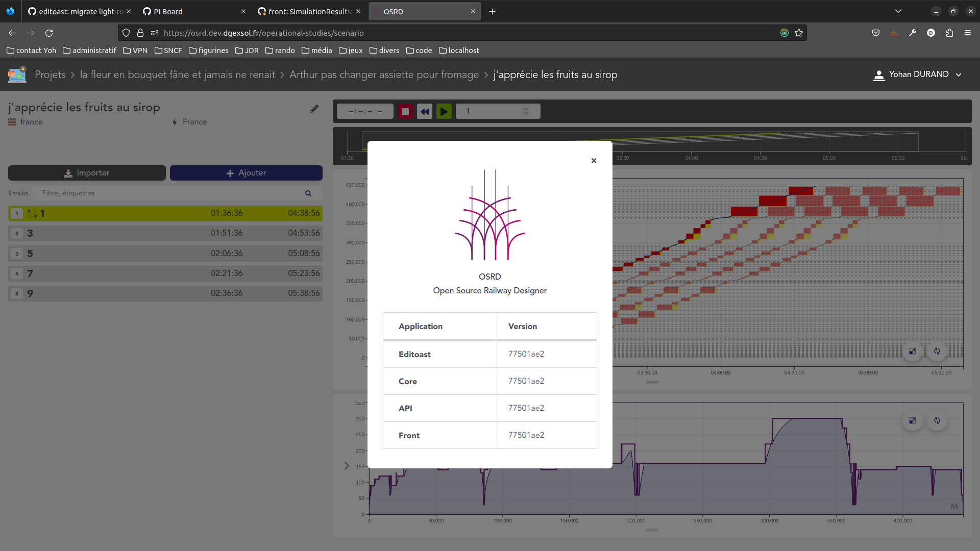Open the Yohan DURAND user dropdown

(918, 74)
